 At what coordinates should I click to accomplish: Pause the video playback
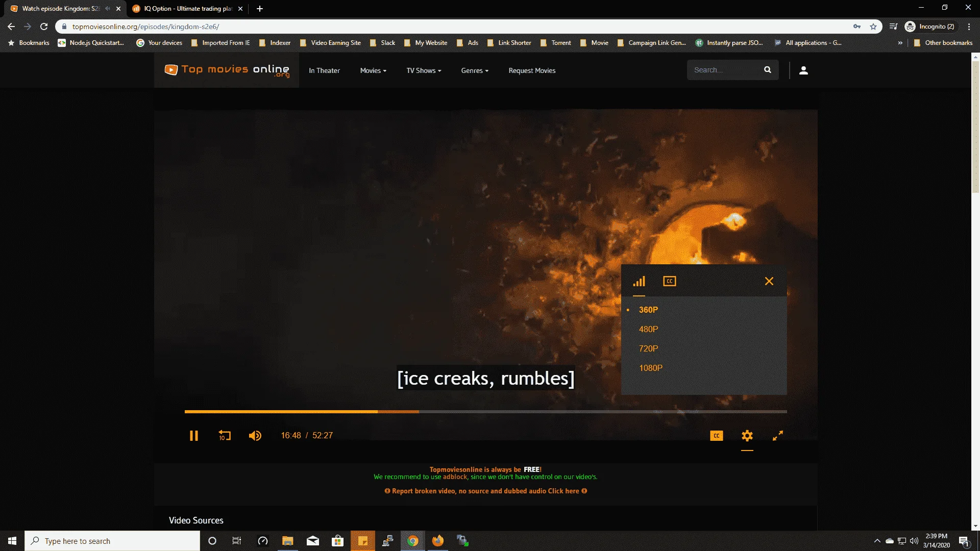click(193, 436)
